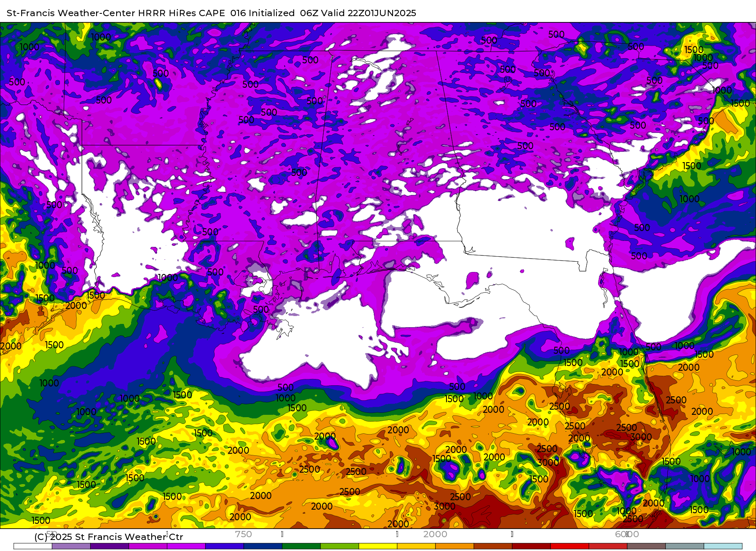Select the bright red legend swatch

coord(570,546)
